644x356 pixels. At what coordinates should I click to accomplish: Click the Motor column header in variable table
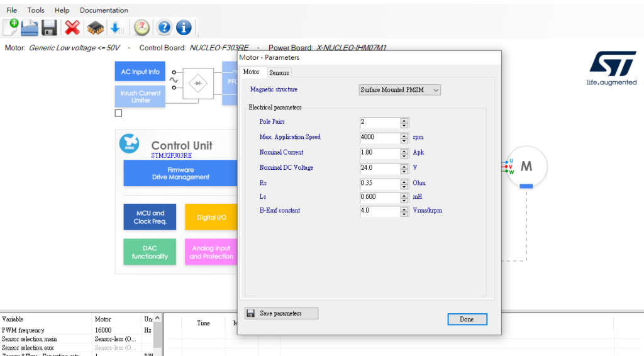(116, 319)
